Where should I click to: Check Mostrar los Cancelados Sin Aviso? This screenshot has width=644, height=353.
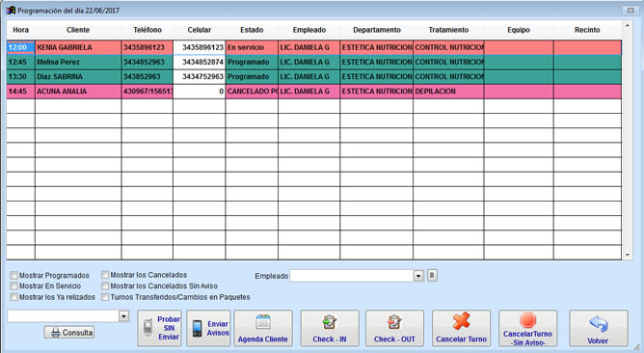tap(105, 285)
